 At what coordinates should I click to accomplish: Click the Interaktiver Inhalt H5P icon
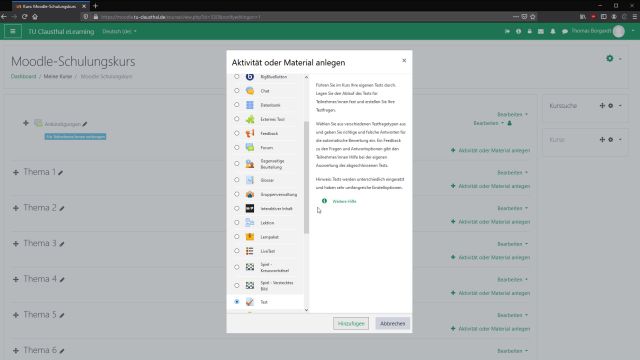point(250,209)
